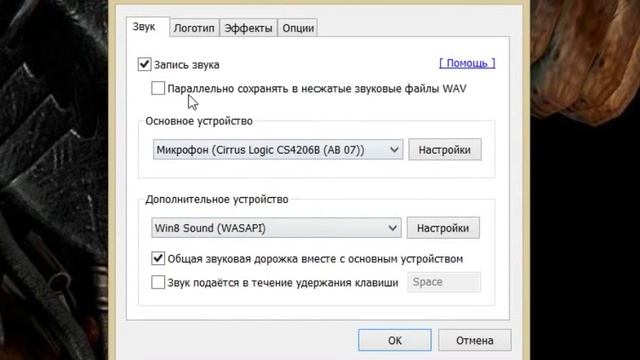Image resolution: width=640 pixels, height=360 pixels.
Task: Open the Основное устройство microphone dropdown
Action: pyautogui.click(x=278, y=150)
